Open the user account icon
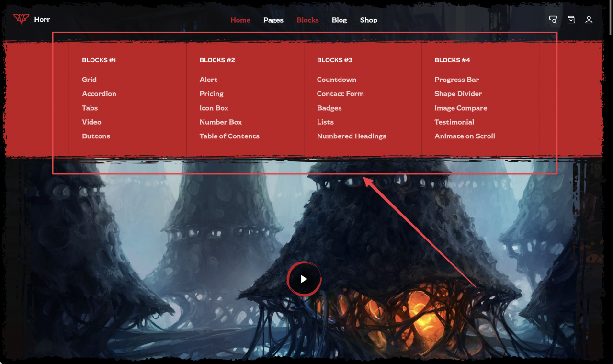This screenshot has width=613, height=364. [x=589, y=20]
